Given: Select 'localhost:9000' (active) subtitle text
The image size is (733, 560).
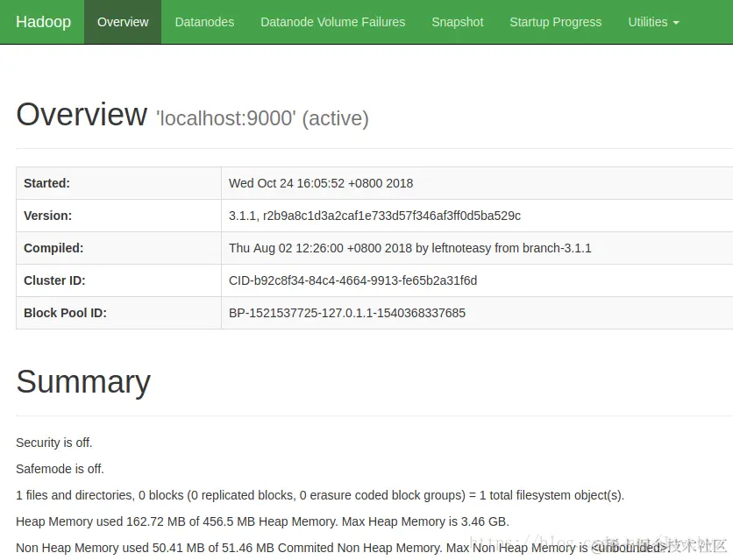Looking at the screenshot, I should [262, 118].
